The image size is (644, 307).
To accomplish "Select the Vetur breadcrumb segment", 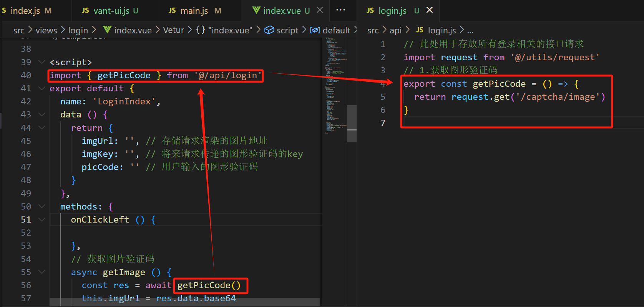I will (174, 30).
